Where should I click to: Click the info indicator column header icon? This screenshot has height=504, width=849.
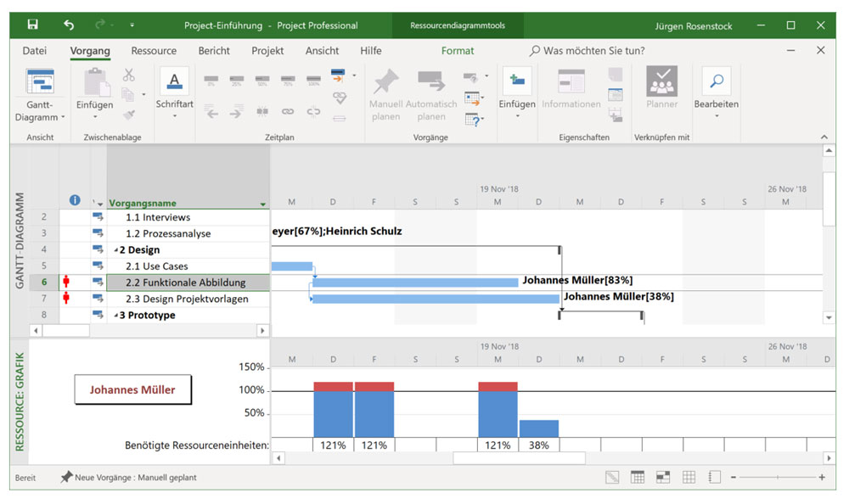(x=75, y=200)
